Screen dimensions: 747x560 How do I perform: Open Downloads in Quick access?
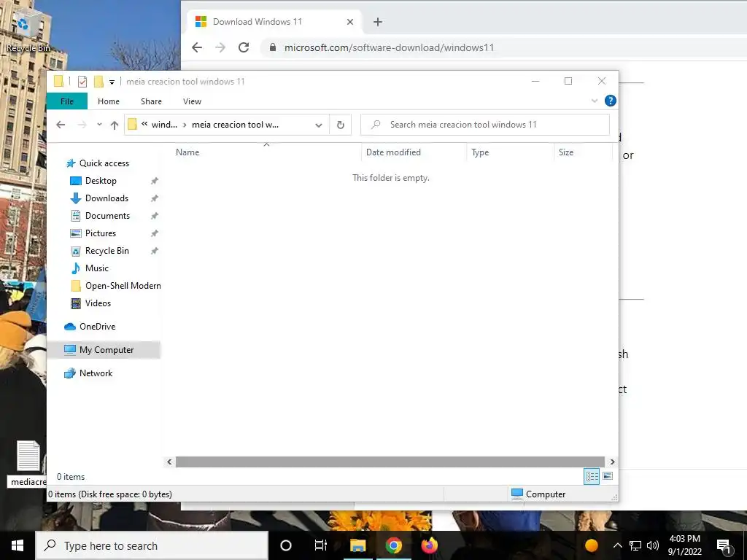107,198
